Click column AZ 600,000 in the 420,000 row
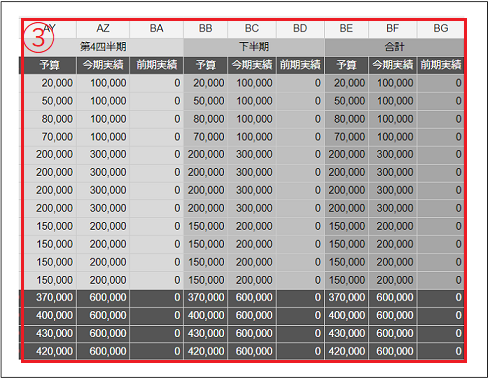This screenshot has height=379, width=490. tap(103, 351)
